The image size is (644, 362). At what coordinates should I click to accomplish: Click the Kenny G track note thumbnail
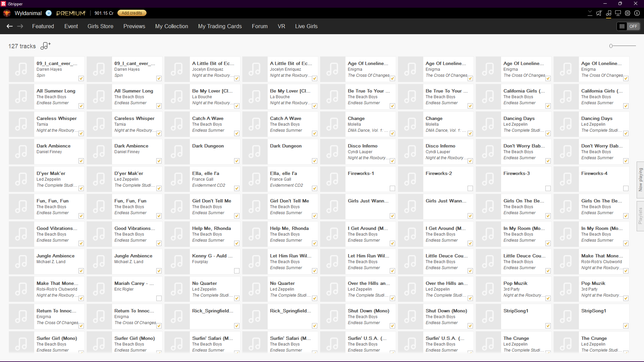[177, 262]
